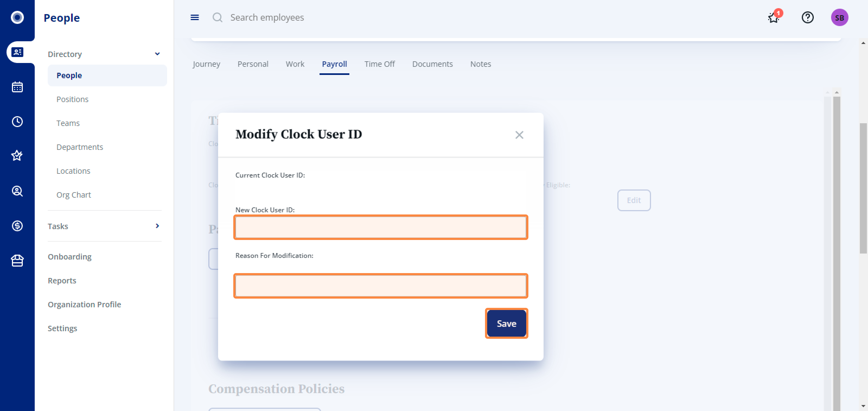Viewport: 868px width, 411px height.
Task: Open the recruiting search-person icon
Action: pyautogui.click(x=17, y=191)
